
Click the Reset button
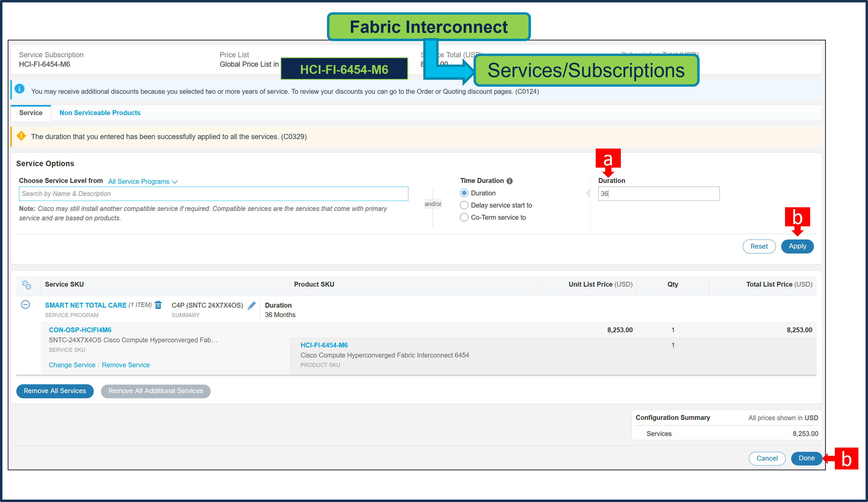point(759,246)
